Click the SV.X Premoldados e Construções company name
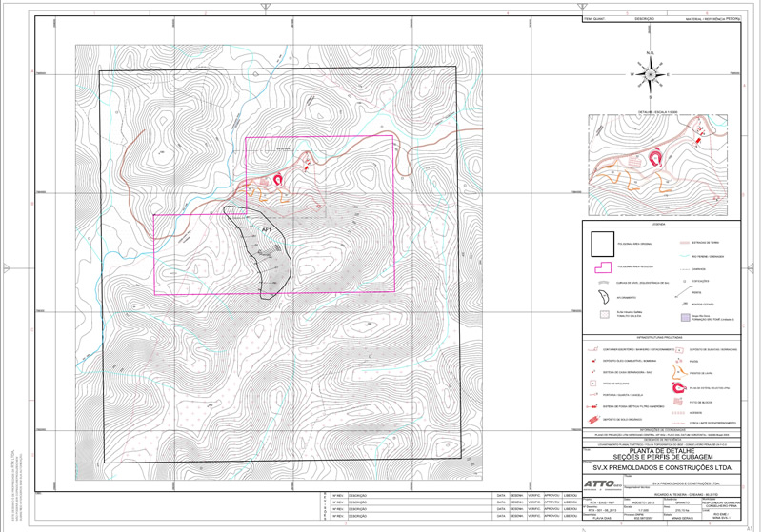The width and height of the screenshot is (762, 532). tap(660, 468)
